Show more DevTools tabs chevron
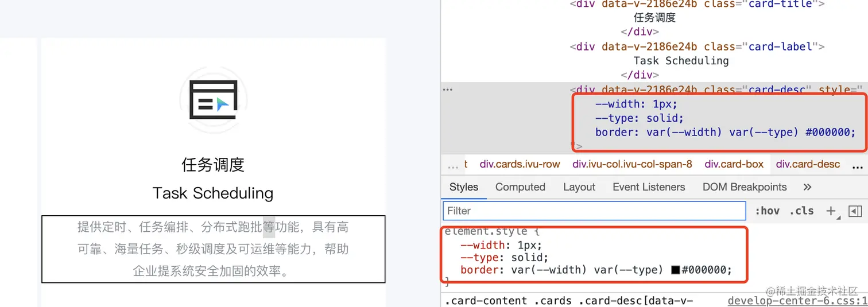The width and height of the screenshot is (868, 307). click(x=807, y=187)
